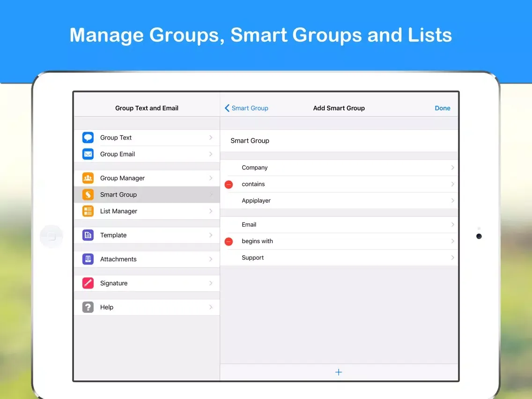
Task: Click the List Manager icon
Action: tap(88, 211)
